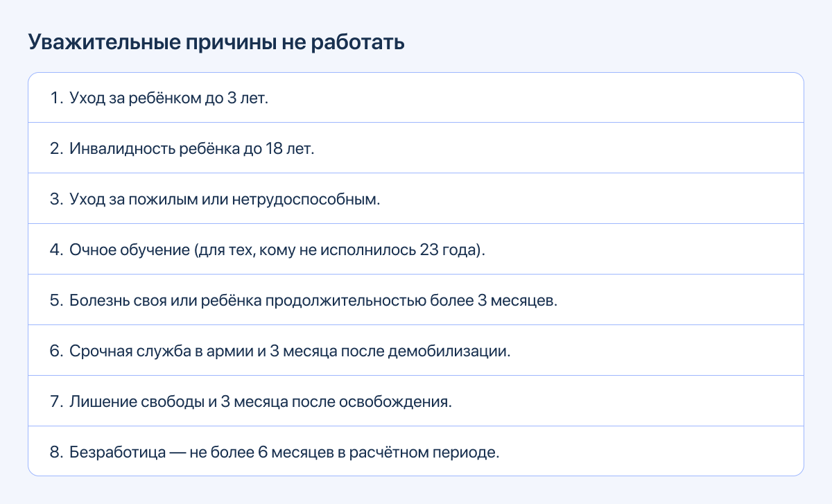Click the list number "1."
Screen dimensions: 832x504
point(57,98)
